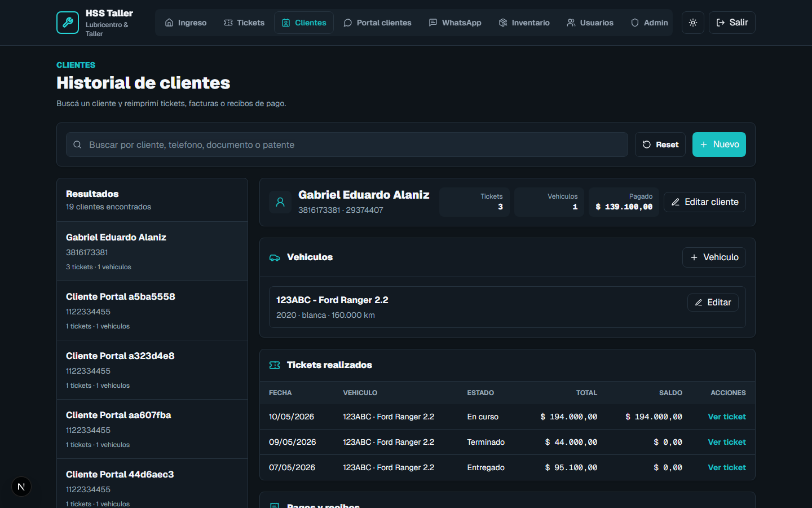Open the Usuarios section
Screen dimensions: 812x508
(590, 23)
